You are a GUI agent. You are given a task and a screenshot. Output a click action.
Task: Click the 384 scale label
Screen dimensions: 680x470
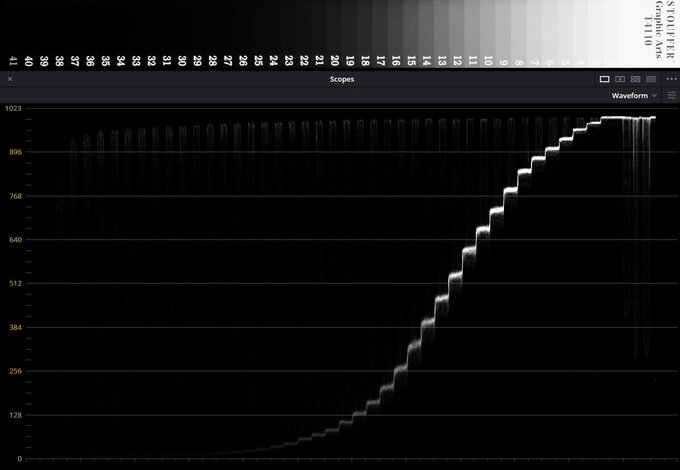[15, 327]
